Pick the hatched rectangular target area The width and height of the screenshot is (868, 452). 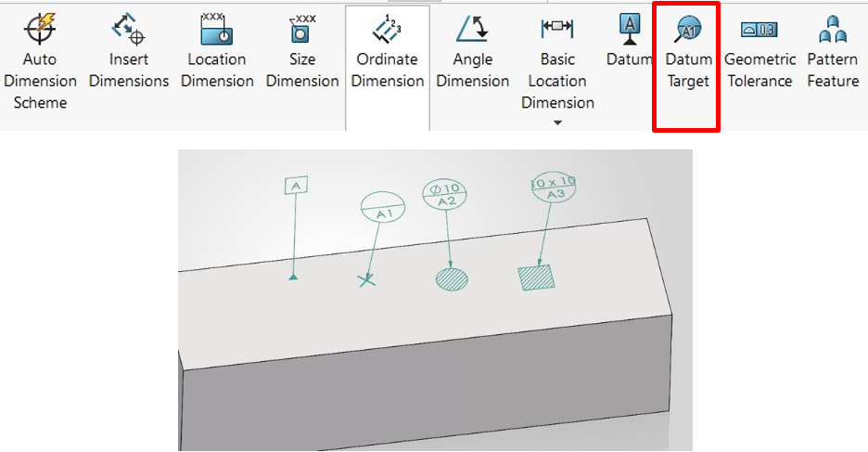pyautogui.click(x=536, y=278)
